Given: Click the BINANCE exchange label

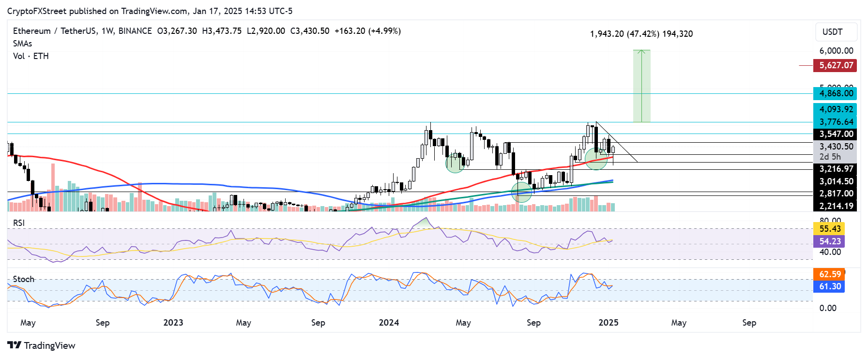Looking at the screenshot, I should pyautogui.click(x=135, y=31).
